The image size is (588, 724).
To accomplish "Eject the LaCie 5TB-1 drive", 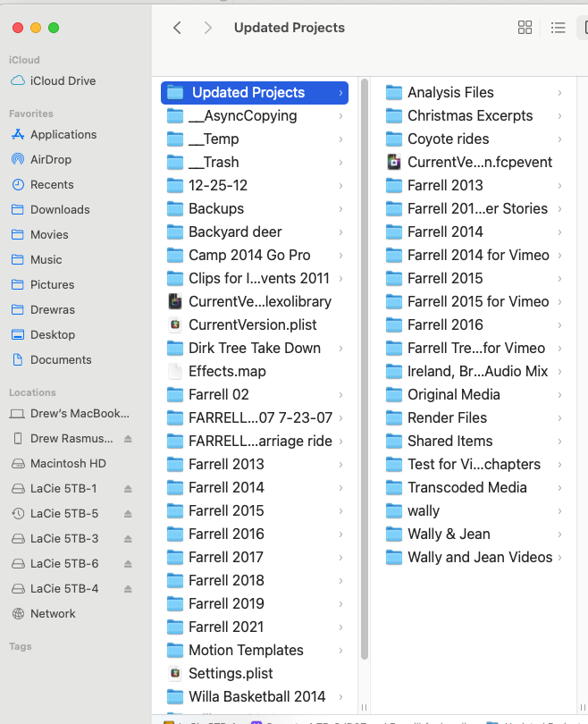I will pos(128,489).
